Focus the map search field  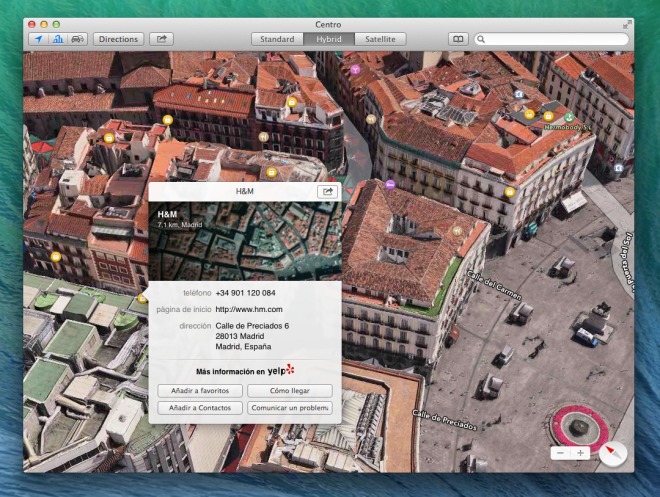point(551,39)
